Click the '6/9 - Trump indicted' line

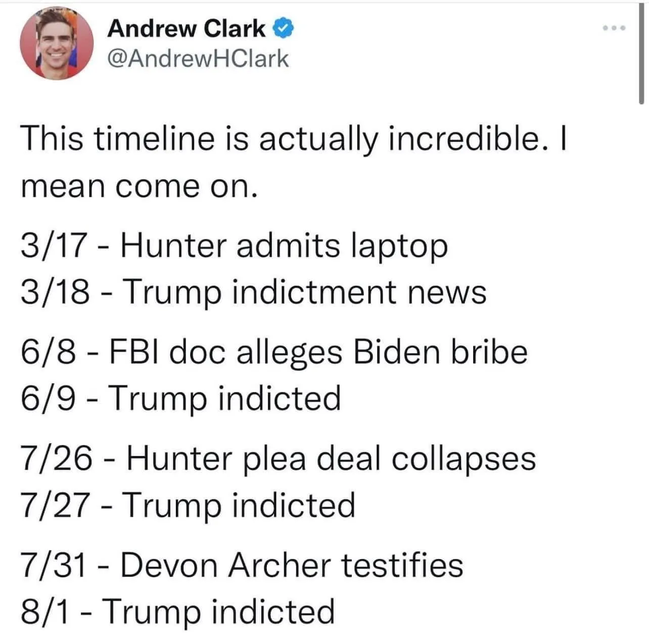[181, 398]
